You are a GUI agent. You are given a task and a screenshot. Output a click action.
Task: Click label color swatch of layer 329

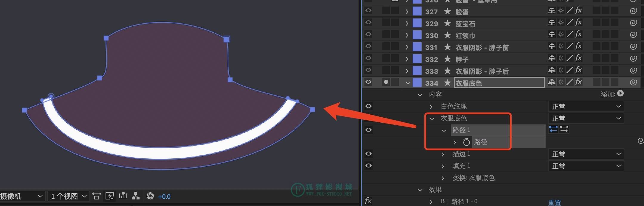tap(417, 23)
